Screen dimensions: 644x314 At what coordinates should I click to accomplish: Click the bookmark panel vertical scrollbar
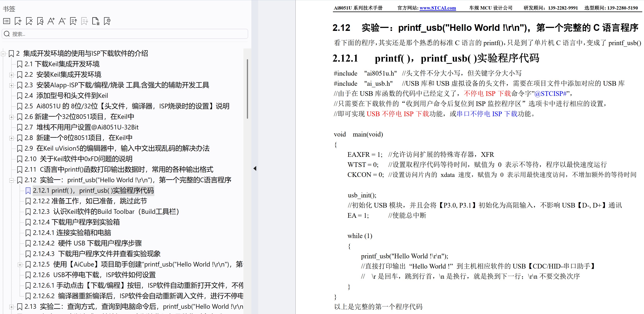tap(247, 89)
